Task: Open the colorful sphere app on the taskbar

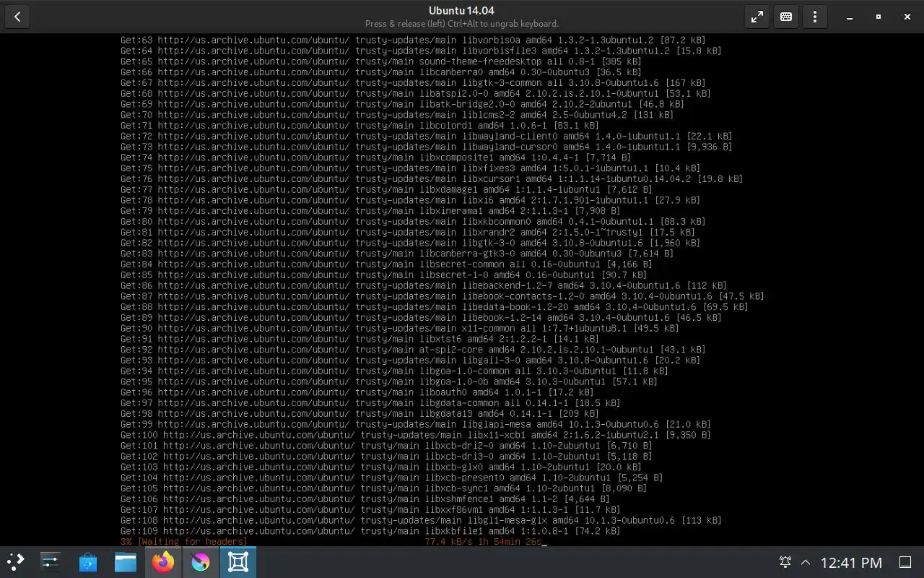Action: coord(201,561)
